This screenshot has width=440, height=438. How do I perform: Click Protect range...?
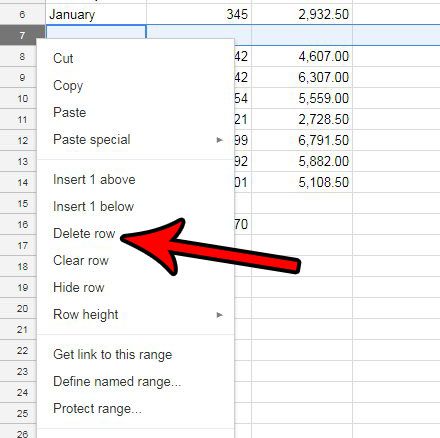[135, 409]
